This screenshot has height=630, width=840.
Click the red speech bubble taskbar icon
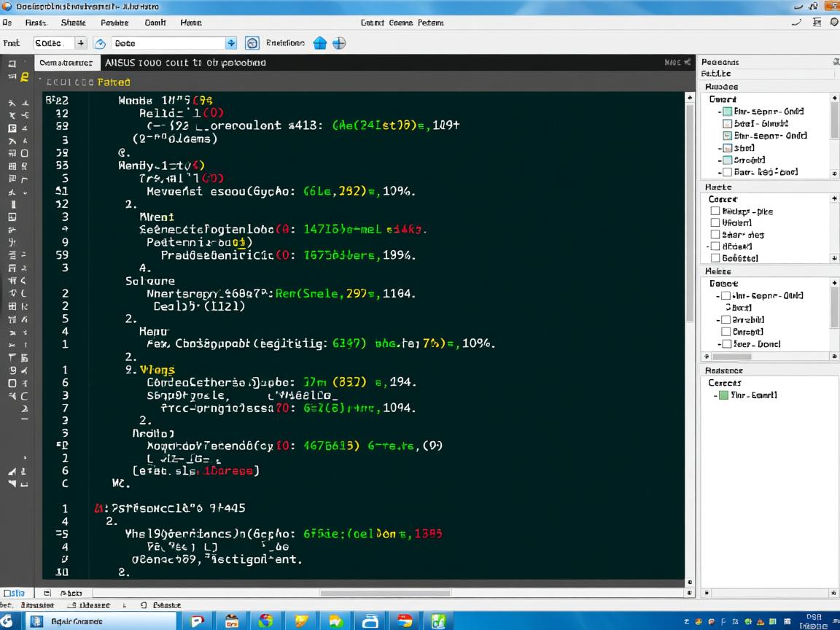point(197,621)
